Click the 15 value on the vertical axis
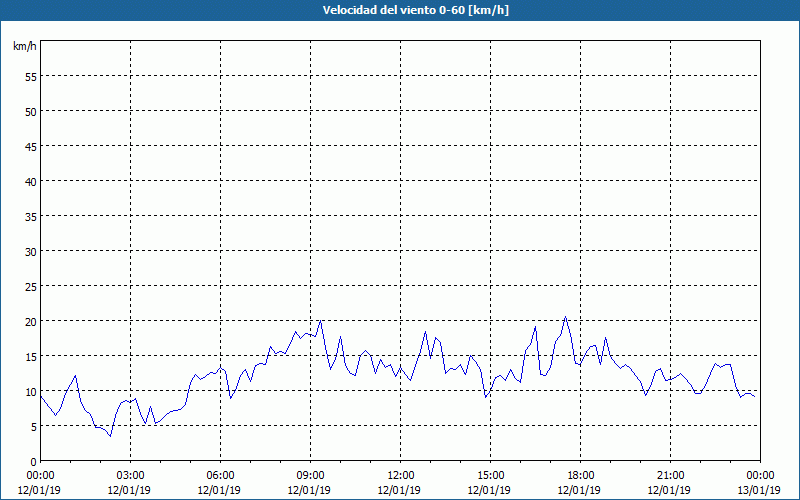800x500 pixels. coord(31,357)
